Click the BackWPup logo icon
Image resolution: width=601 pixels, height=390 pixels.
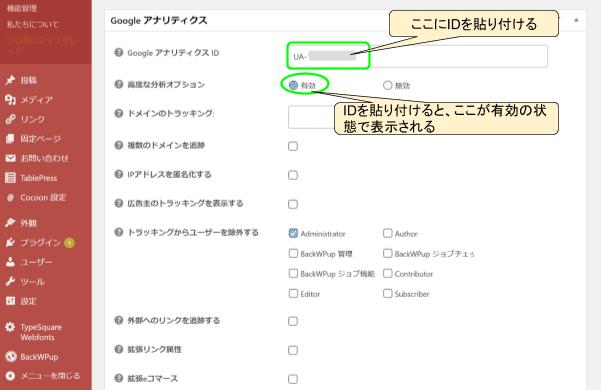[x=11, y=357]
